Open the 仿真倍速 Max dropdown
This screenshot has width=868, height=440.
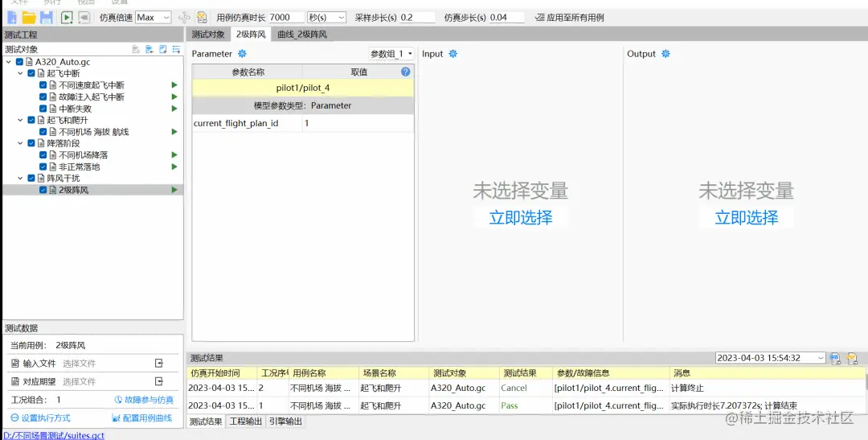click(x=154, y=17)
